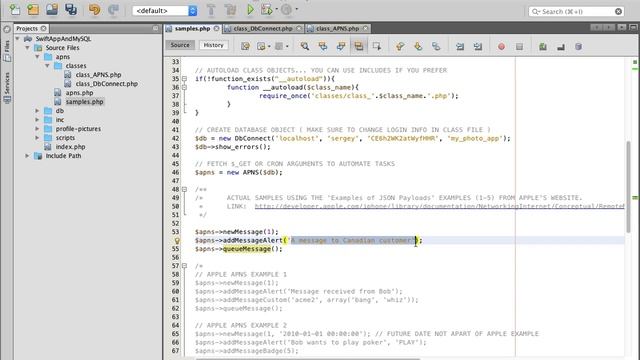640x360 pixels.
Task: Expand the inc folder
Action: [x=38, y=120]
